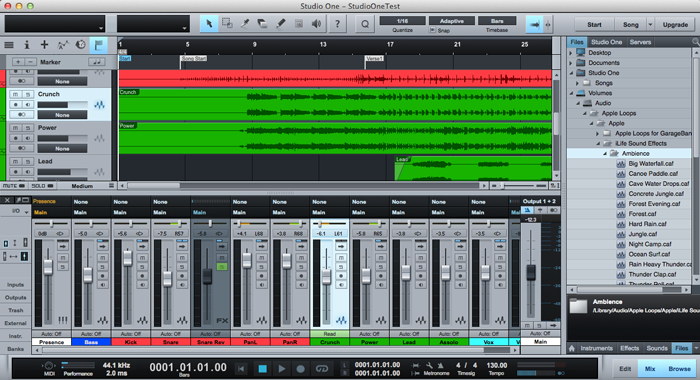Toggle the Loop transport button
700x380 pixels.
coord(321,369)
